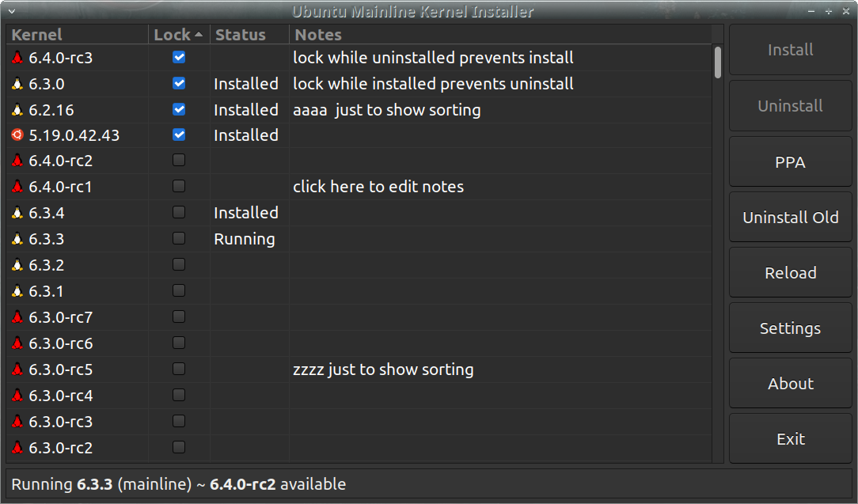The width and height of the screenshot is (858, 504).
Task: Select the note "lock while installed prevents uninstall"
Action: 433,84
